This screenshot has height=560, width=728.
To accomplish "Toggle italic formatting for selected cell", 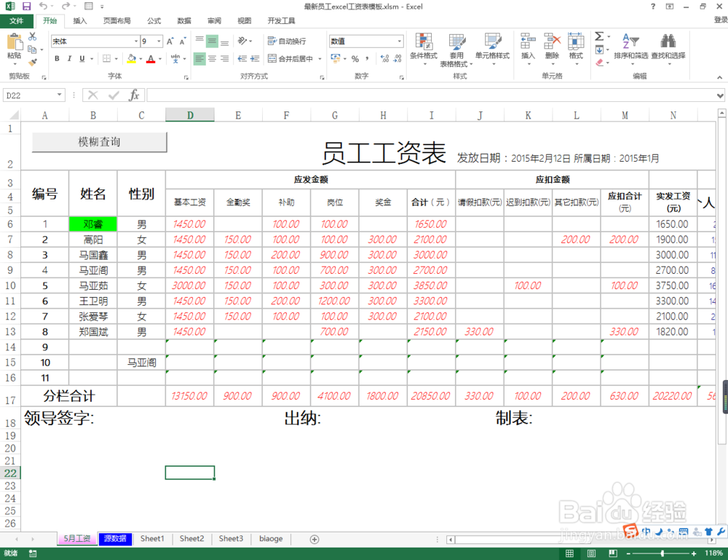I will point(69,58).
